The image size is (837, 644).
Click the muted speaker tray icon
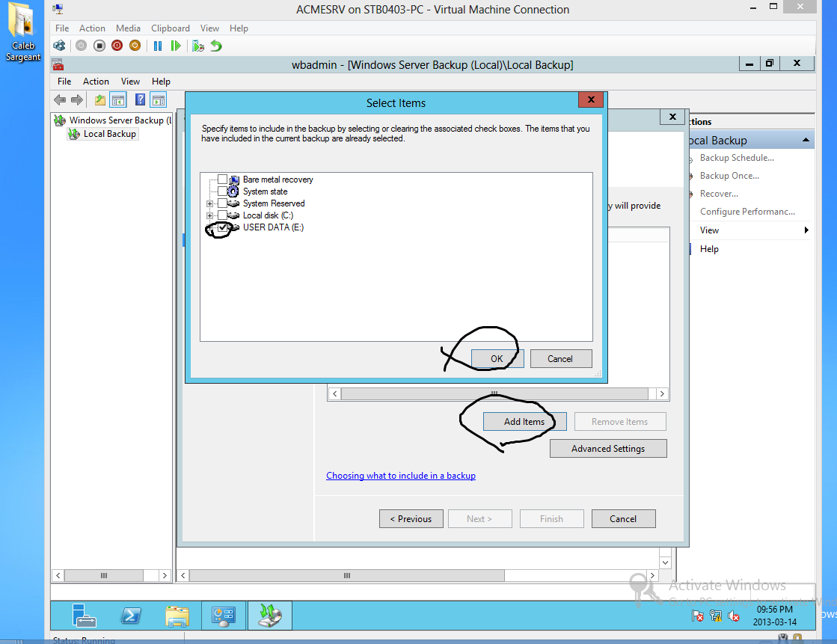[734, 616]
